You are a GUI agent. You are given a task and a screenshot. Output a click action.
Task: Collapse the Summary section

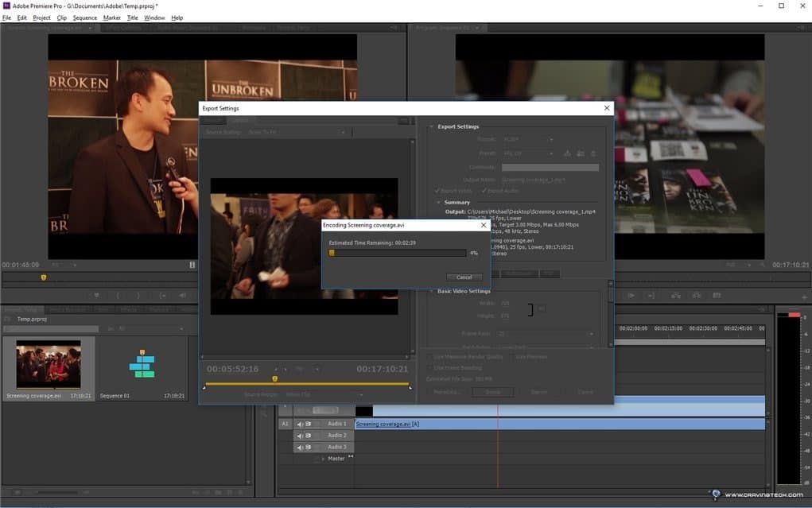(438, 203)
